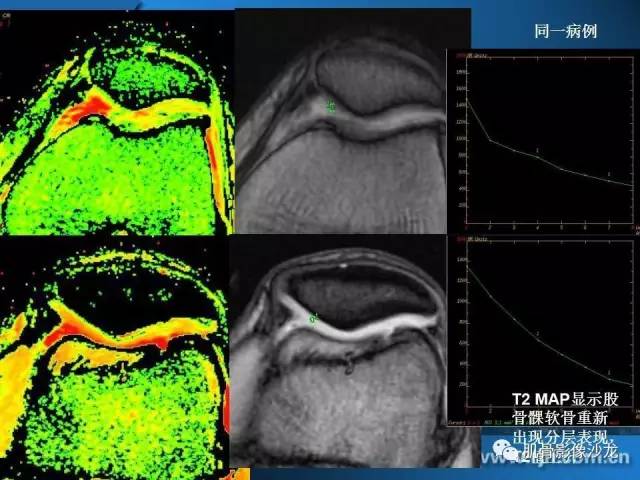Click the starting point of upper decay curve
Screen dimensions: 640x480
(x=467, y=99)
